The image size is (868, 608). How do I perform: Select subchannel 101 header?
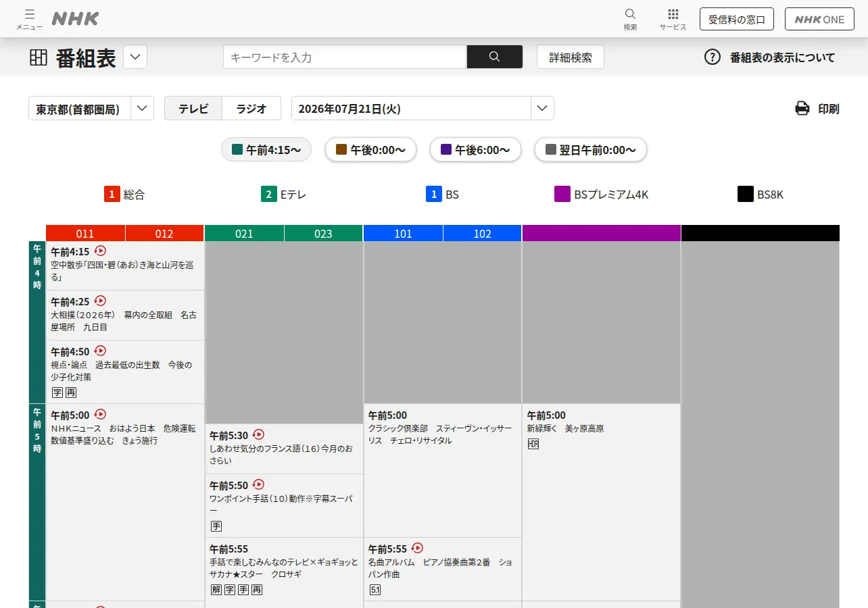coord(403,234)
